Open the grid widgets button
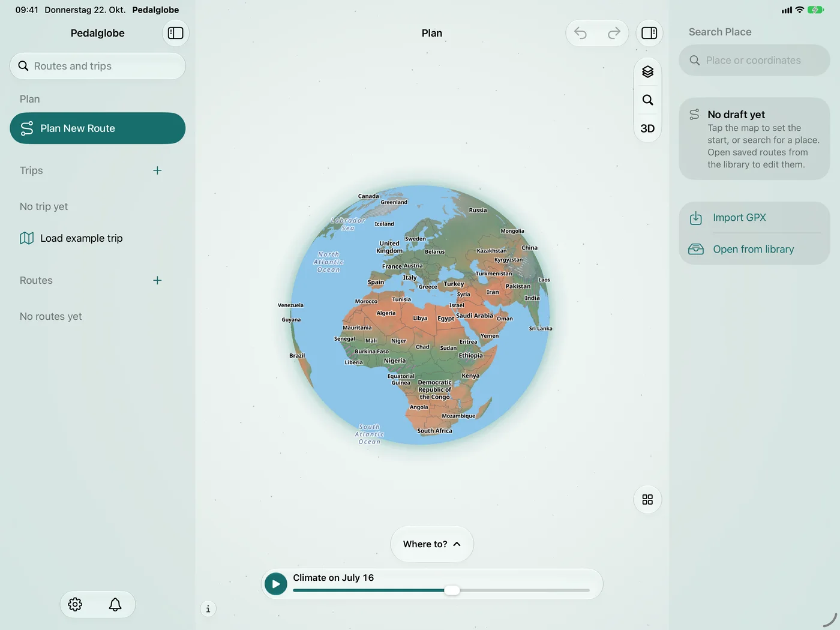 (x=647, y=499)
